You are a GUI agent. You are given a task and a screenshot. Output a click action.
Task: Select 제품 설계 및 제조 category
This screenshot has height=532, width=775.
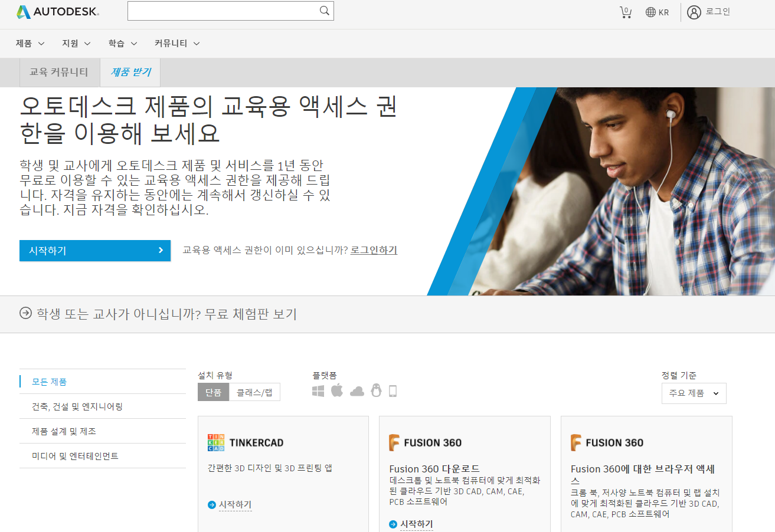(x=103, y=431)
